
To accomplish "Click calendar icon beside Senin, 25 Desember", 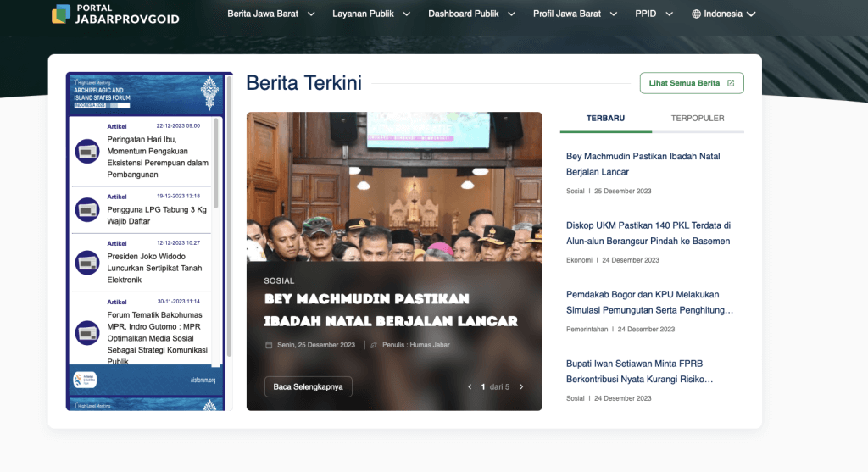I will tap(269, 345).
